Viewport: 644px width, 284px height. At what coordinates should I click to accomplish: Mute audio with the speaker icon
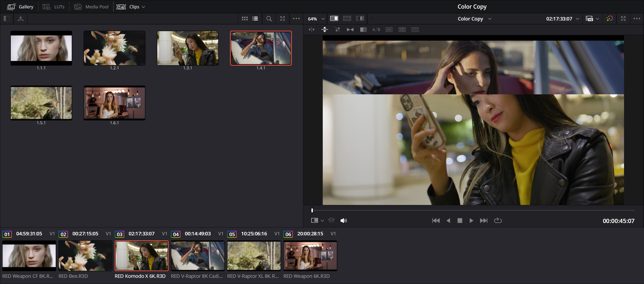point(343,220)
